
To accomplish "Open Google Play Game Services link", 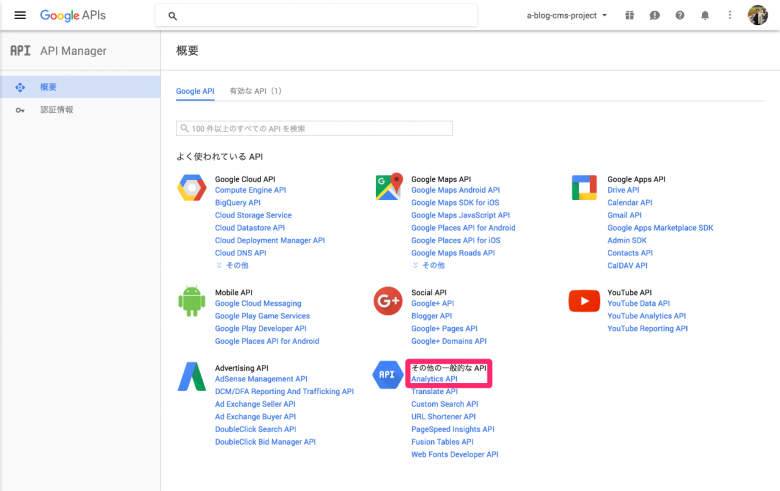I will click(262, 316).
